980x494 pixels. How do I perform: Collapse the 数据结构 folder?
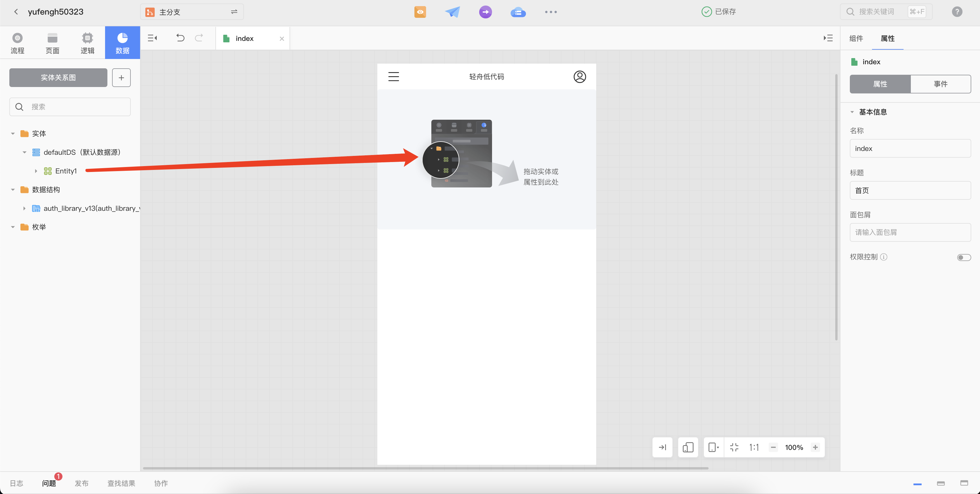point(13,189)
